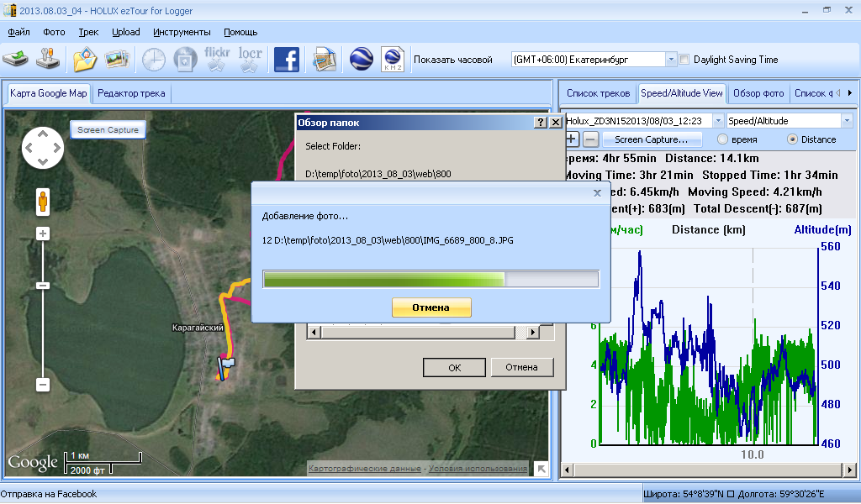Click the flag marker on track
The height and width of the screenshot is (504, 861).
[x=224, y=367]
